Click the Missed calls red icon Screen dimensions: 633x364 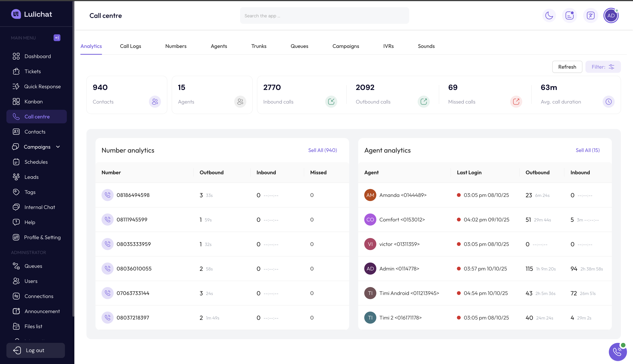pyautogui.click(x=516, y=101)
